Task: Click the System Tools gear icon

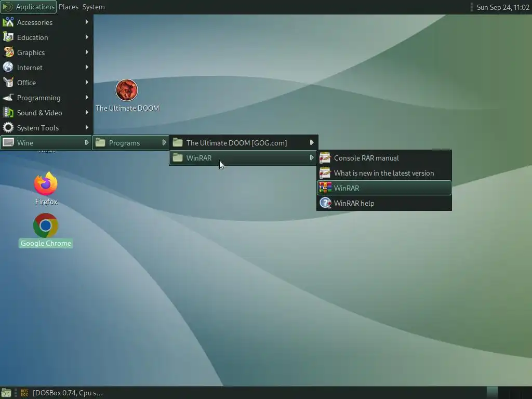Action: [8, 128]
